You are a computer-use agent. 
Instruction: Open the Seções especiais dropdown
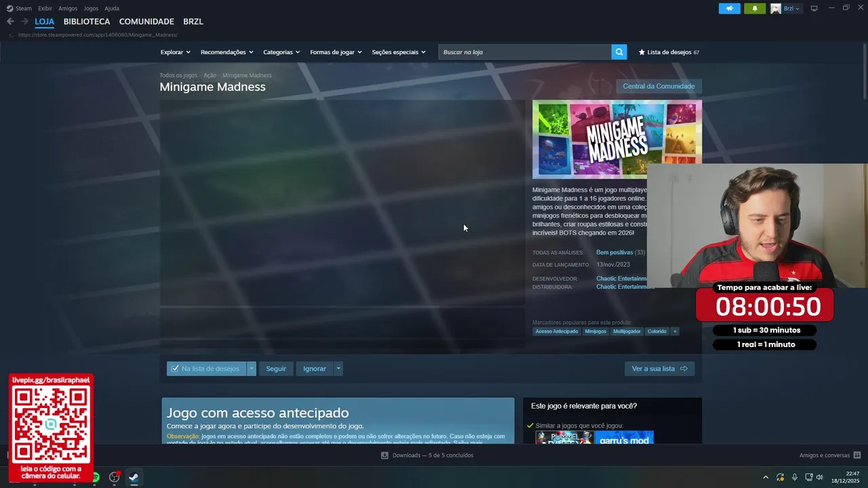399,52
